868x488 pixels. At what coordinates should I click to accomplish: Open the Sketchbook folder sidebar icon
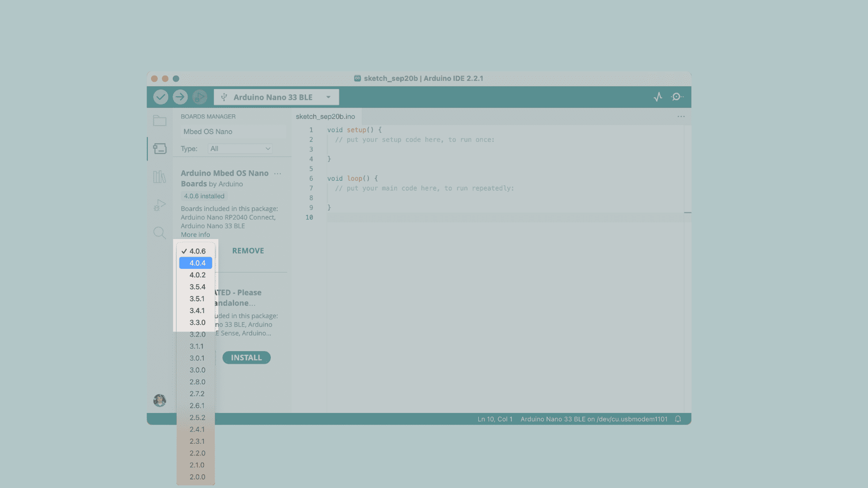click(x=160, y=121)
